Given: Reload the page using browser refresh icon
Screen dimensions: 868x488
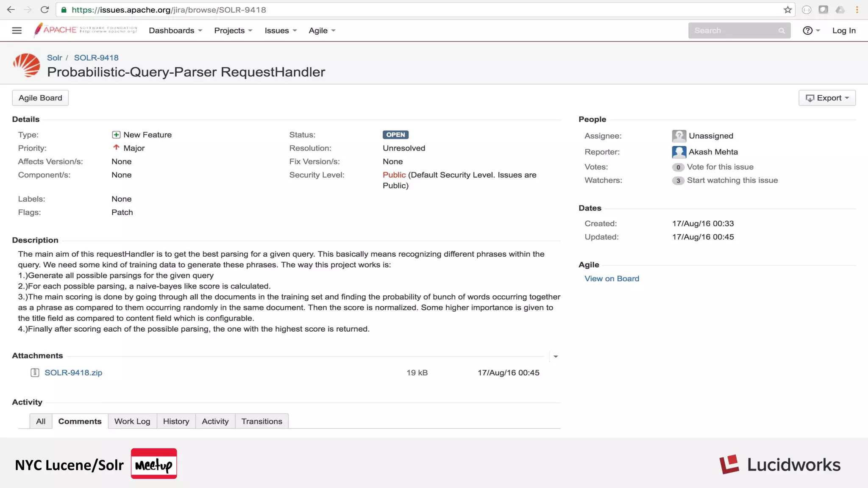Looking at the screenshot, I should [45, 10].
